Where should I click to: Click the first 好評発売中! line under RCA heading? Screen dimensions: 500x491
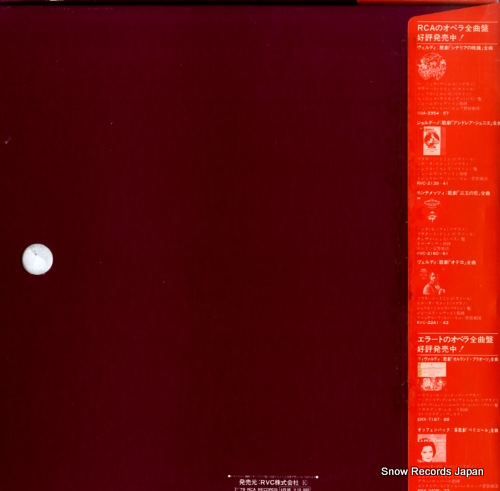click(440, 38)
